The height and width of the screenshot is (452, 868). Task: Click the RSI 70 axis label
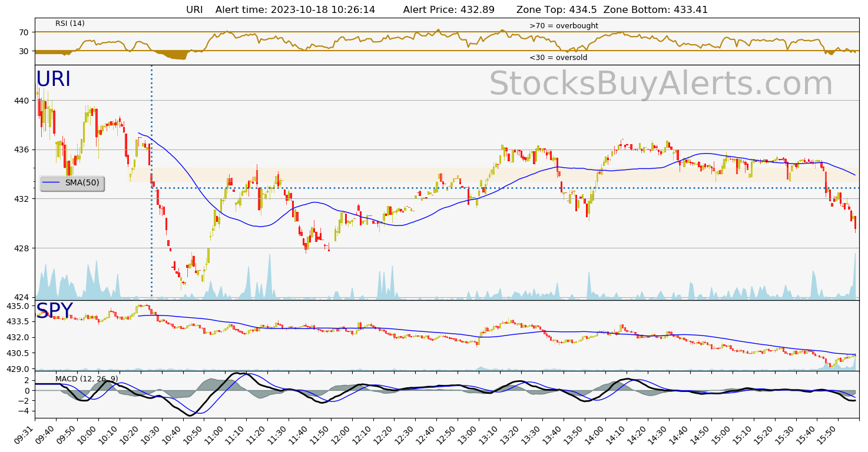24,32
